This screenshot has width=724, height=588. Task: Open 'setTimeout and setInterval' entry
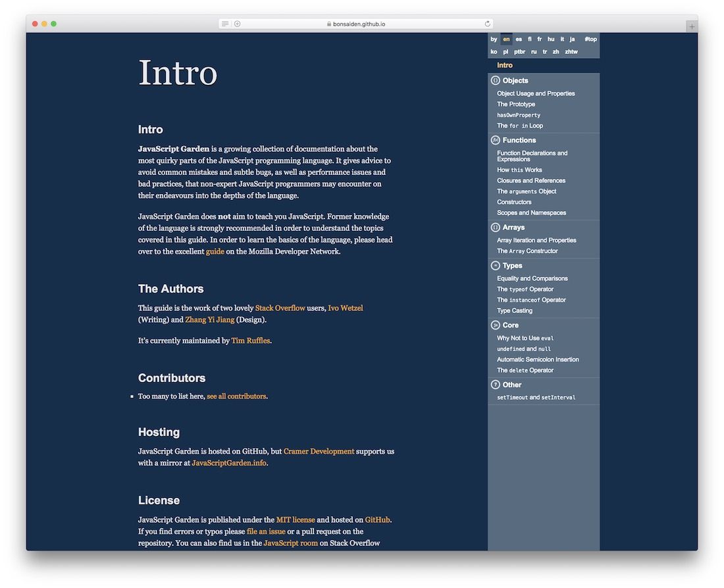point(536,397)
